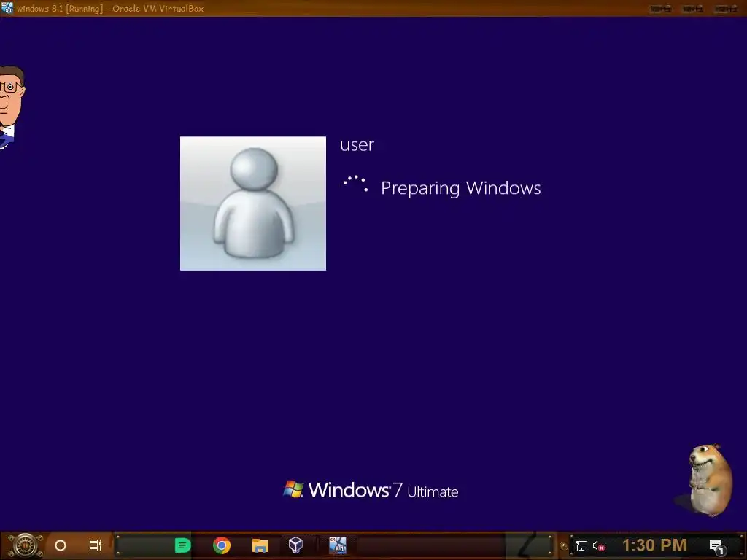747x560 pixels.
Task: Click the muted volume tray icon
Action: coord(598,545)
